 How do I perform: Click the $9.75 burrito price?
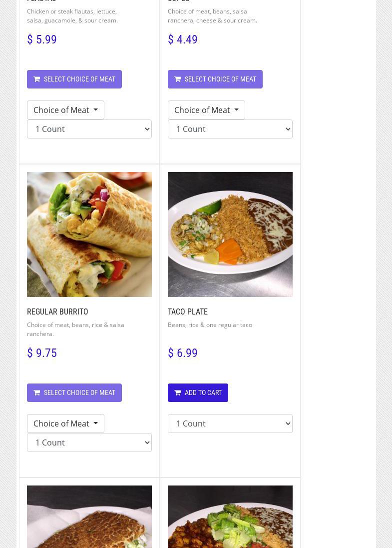42,353
